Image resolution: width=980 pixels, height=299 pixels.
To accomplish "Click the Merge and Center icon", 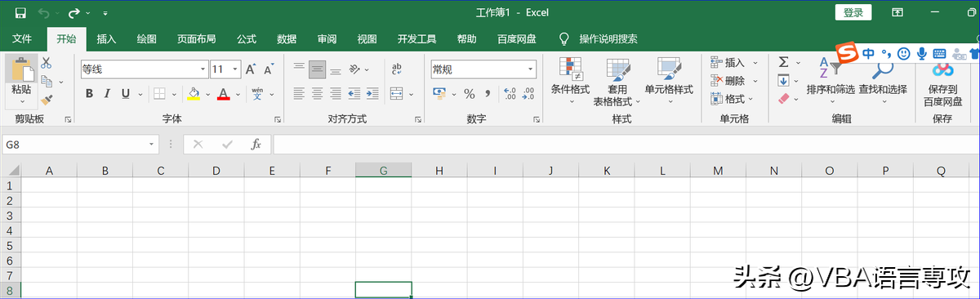I will click(x=396, y=94).
